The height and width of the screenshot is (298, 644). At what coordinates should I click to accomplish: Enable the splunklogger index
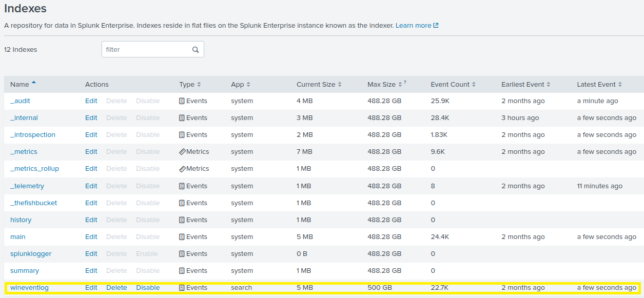point(147,254)
